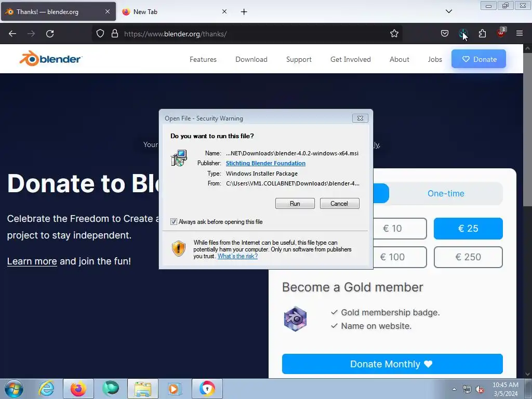Open Save to Pocket icon
Image resolution: width=532 pixels, height=399 pixels.
click(x=445, y=34)
